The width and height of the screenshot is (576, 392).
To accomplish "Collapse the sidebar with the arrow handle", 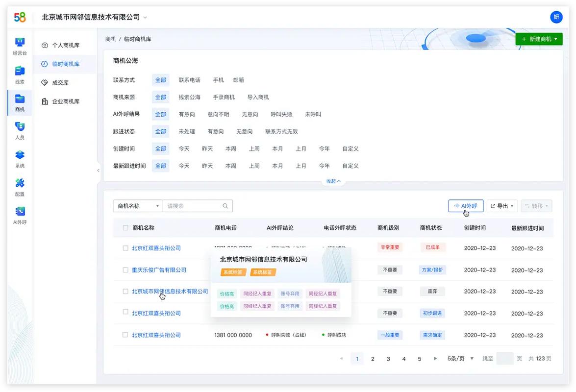I will (x=98, y=171).
